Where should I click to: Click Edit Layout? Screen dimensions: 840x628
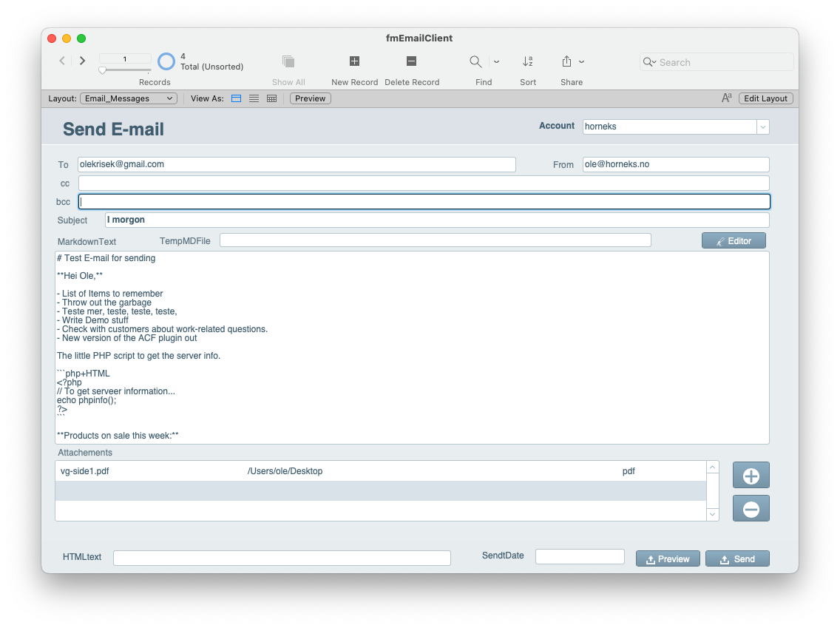point(765,98)
